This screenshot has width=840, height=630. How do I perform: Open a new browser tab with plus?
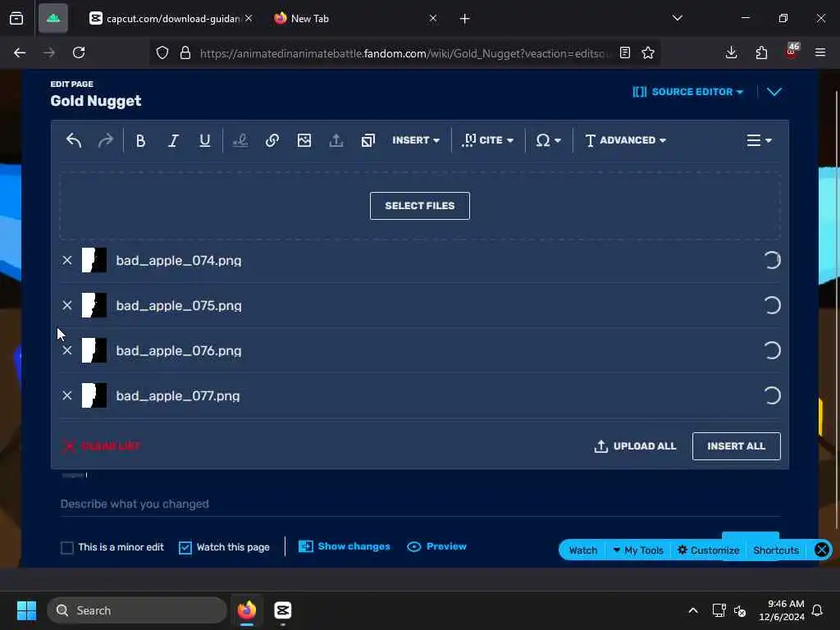pyautogui.click(x=464, y=19)
